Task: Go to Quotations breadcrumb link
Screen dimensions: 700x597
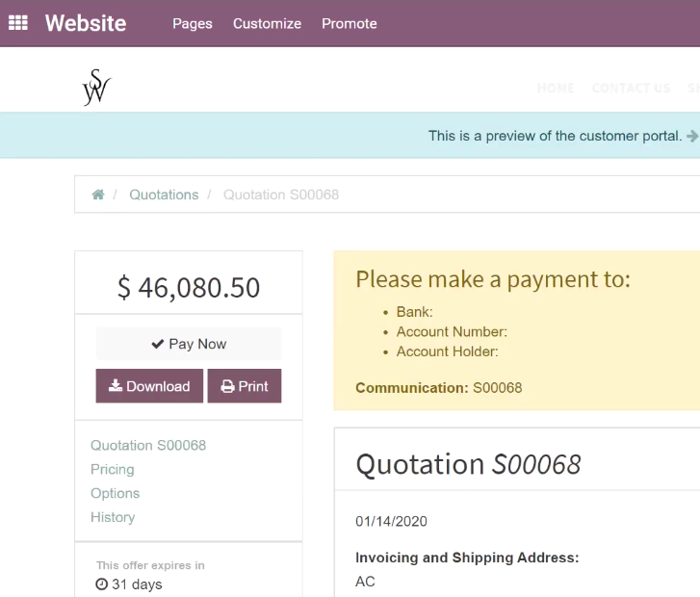Action: pos(164,195)
